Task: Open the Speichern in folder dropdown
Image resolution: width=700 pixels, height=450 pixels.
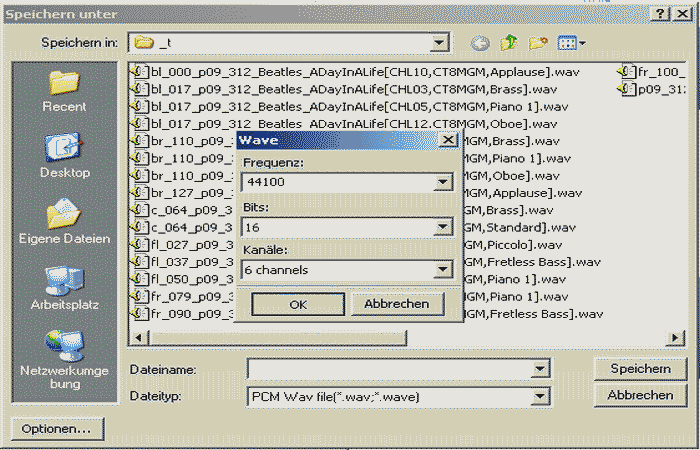Action: [x=438, y=43]
